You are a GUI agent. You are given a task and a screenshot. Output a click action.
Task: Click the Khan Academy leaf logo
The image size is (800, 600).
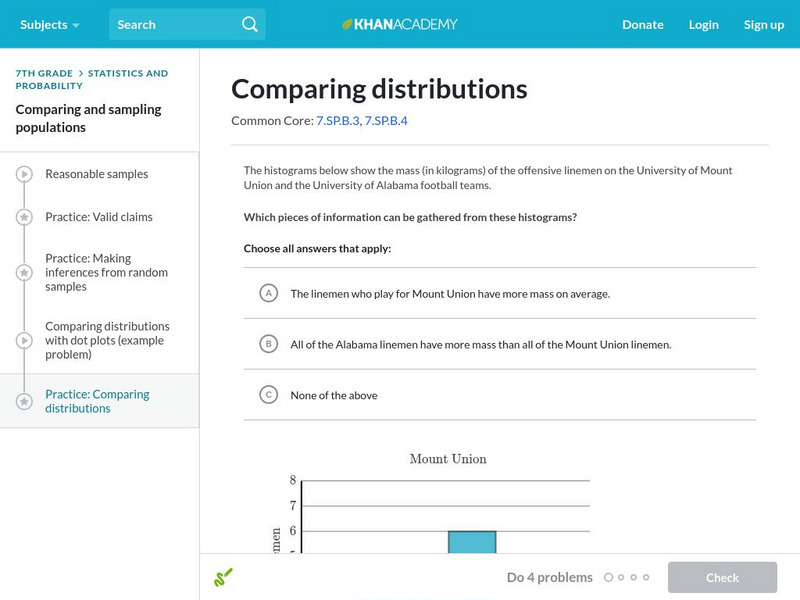tap(347, 24)
